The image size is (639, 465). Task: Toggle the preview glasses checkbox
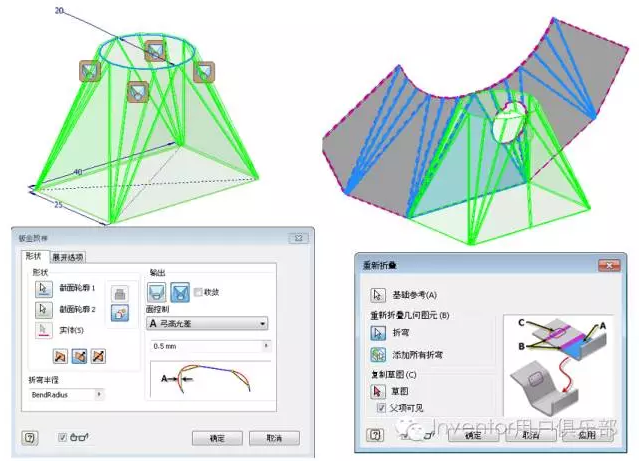62,438
